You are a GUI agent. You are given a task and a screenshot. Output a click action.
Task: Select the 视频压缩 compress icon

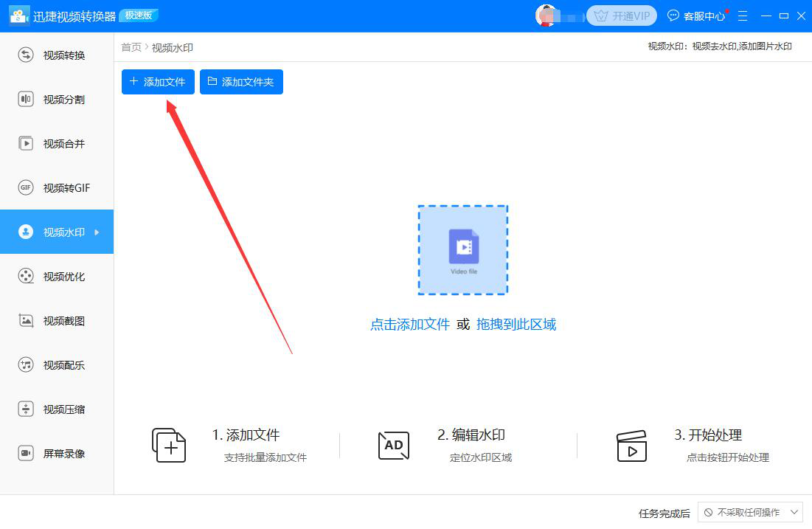(x=25, y=409)
